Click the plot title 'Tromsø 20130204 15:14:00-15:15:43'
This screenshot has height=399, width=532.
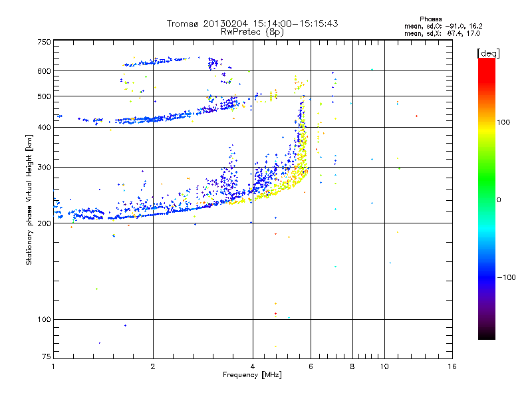coord(253,23)
